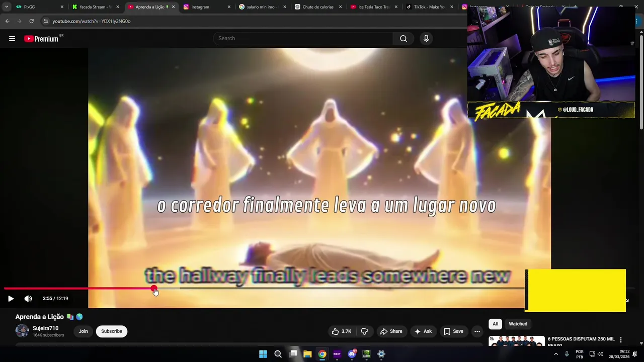
Task: Close the PixGG tab
Action: click(x=62, y=7)
